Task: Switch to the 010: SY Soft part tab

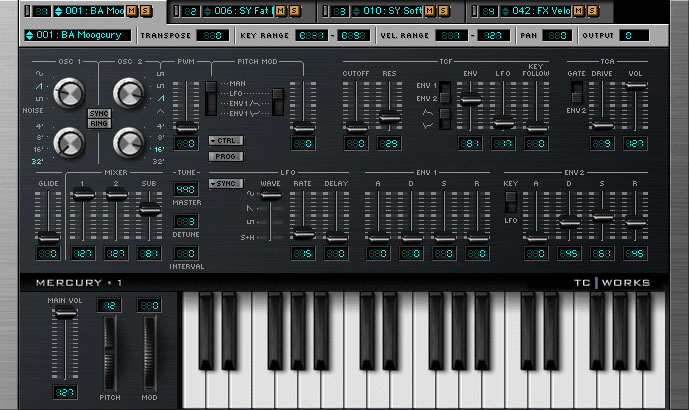Action: point(391,11)
